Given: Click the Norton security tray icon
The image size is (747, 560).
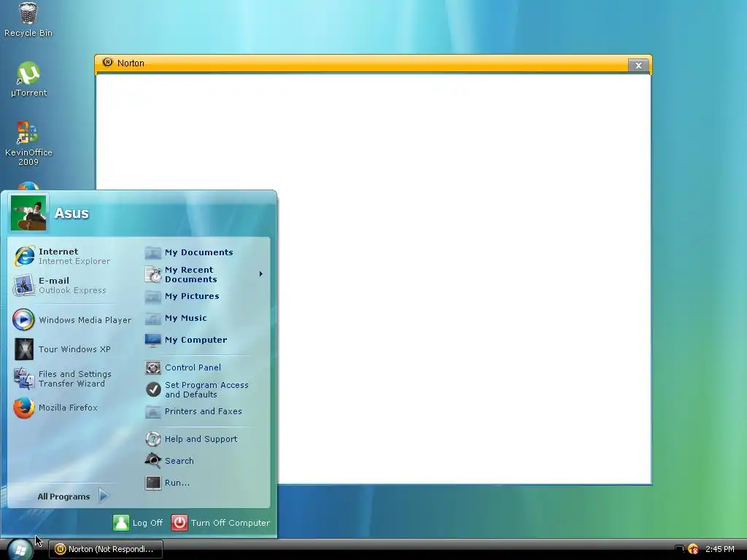Looking at the screenshot, I should 693,549.
